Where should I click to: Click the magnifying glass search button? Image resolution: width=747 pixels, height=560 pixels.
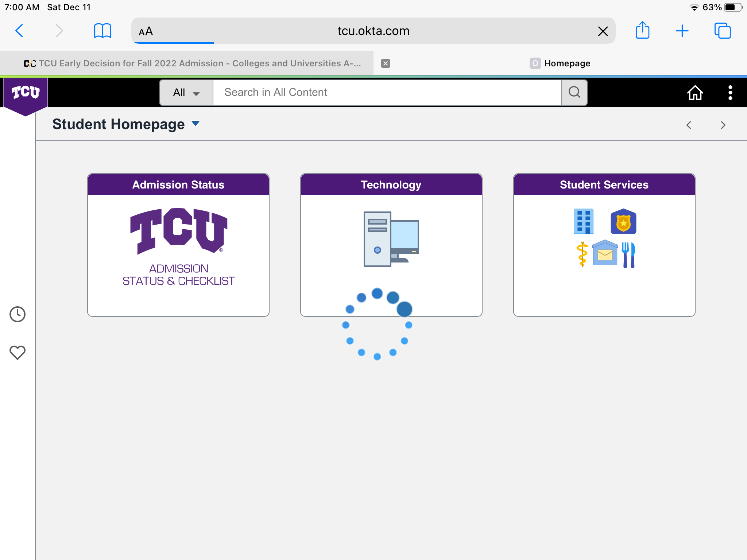pyautogui.click(x=574, y=93)
